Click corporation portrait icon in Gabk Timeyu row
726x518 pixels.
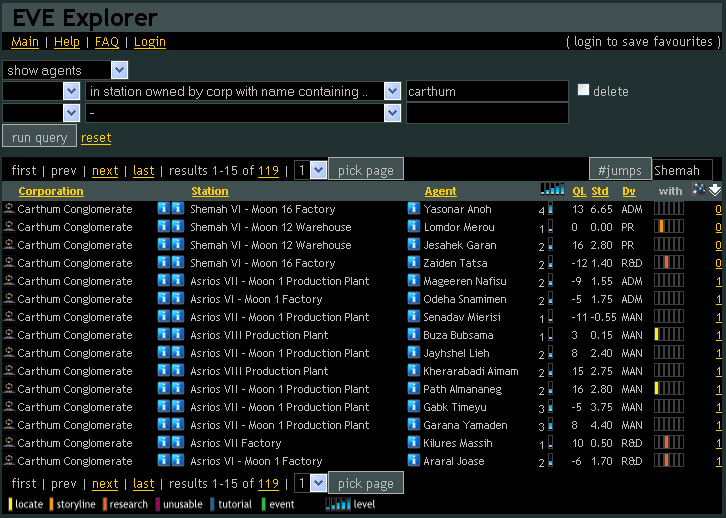tap(8, 406)
